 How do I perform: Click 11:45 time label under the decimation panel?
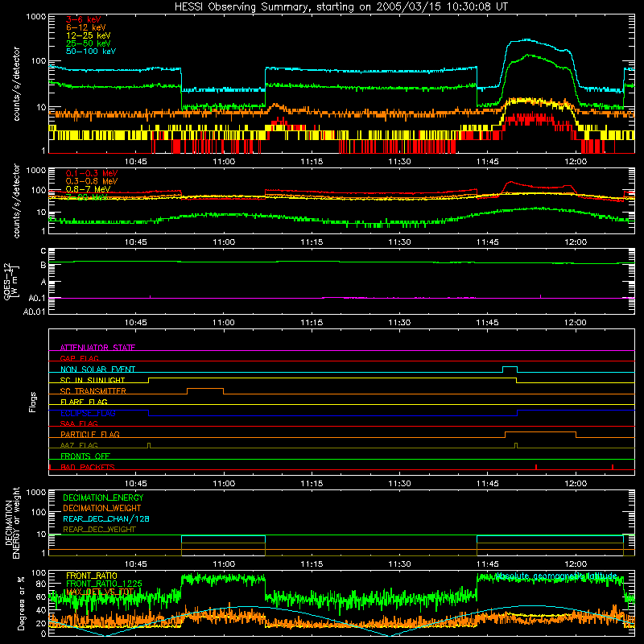[488, 564]
